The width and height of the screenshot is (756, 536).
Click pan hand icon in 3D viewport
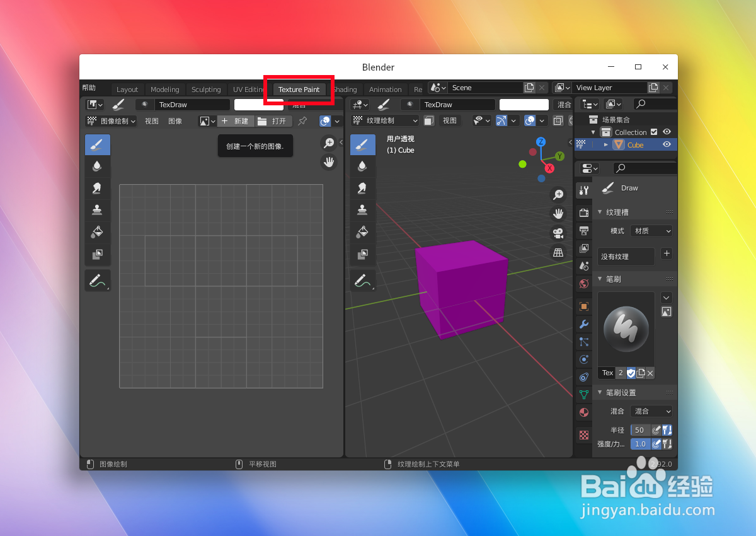pyautogui.click(x=558, y=213)
